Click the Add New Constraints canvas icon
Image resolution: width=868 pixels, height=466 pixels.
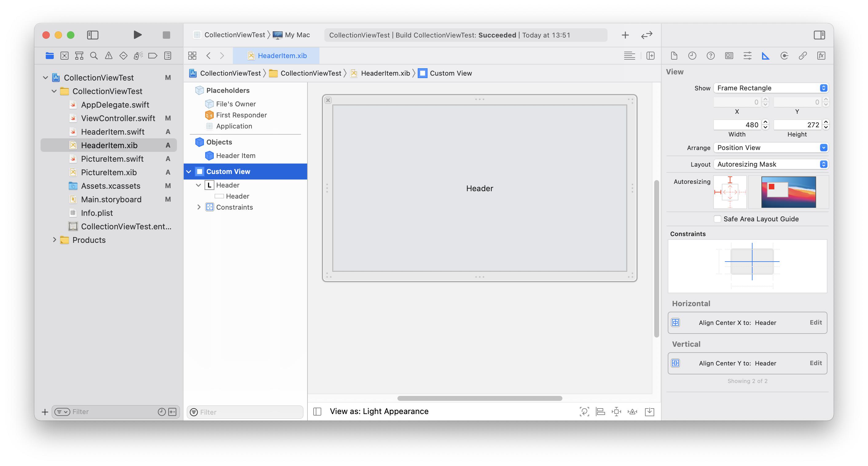tap(616, 411)
